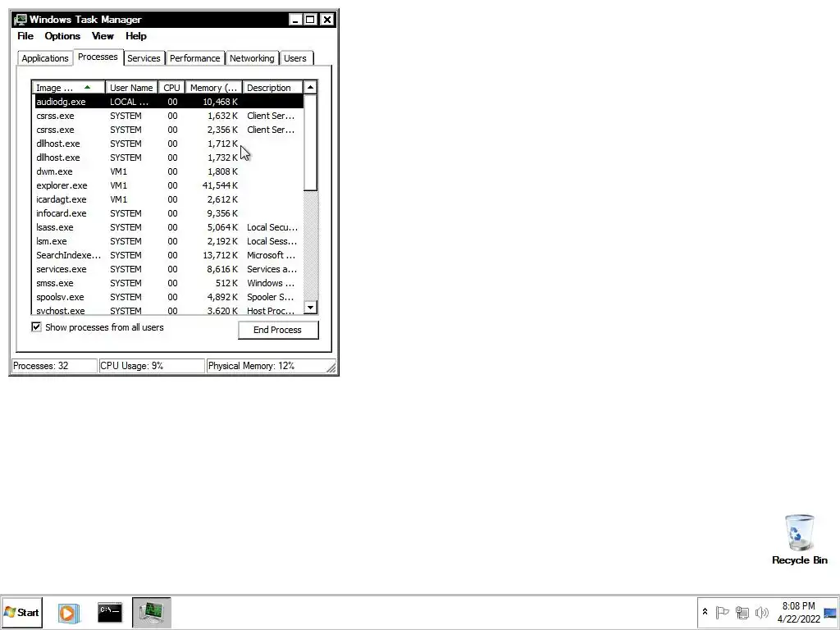Select dllhost.exe using 1,732 K
Image resolution: width=840 pixels, height=630 pixels.
coord(169,157)
